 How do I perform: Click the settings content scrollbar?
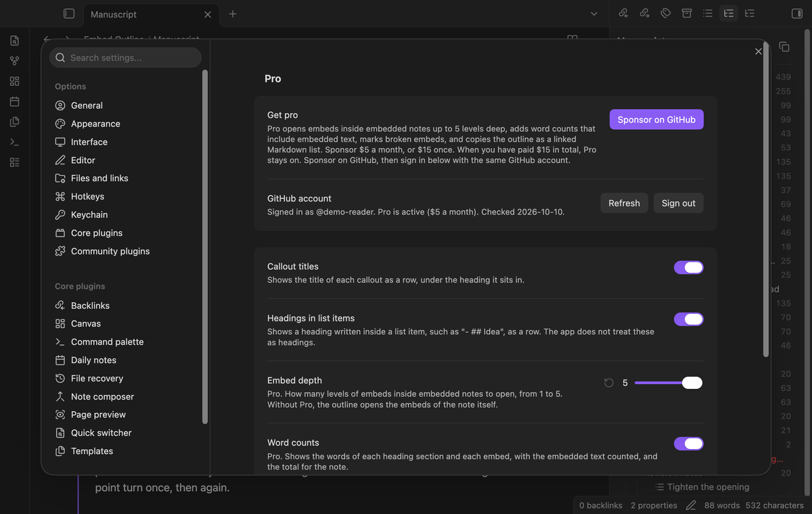point(766,200)
